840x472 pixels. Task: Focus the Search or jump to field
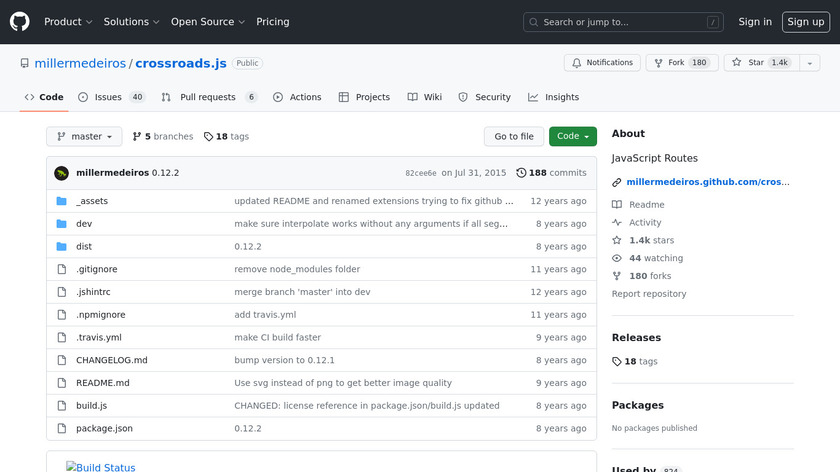(623, 22)
